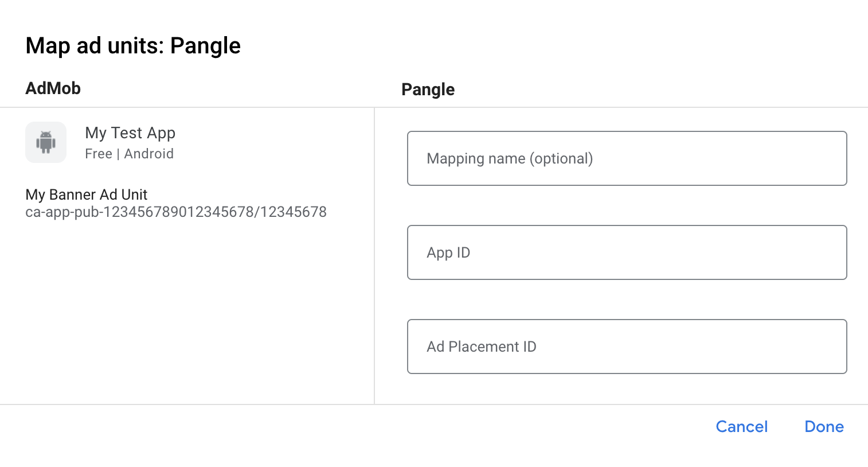
Task: Click the Map ad units: Pangle title
Action: click(x=133, y=46)
